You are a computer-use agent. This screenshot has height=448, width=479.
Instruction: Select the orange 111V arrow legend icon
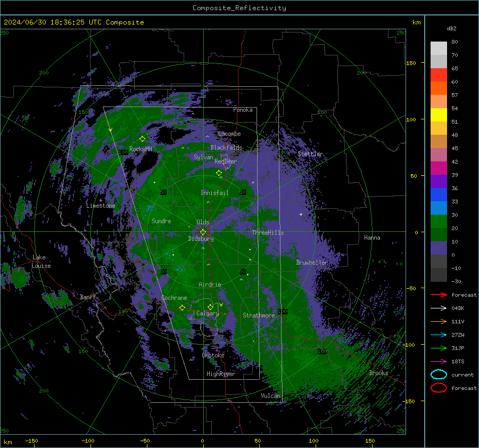pyautogui.click(x=439, y=321)
